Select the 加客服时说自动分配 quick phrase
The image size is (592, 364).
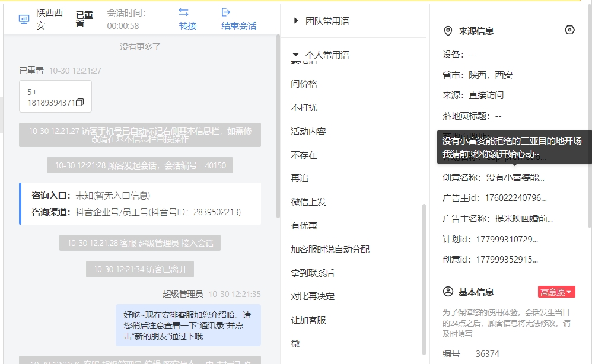(330, 250)
